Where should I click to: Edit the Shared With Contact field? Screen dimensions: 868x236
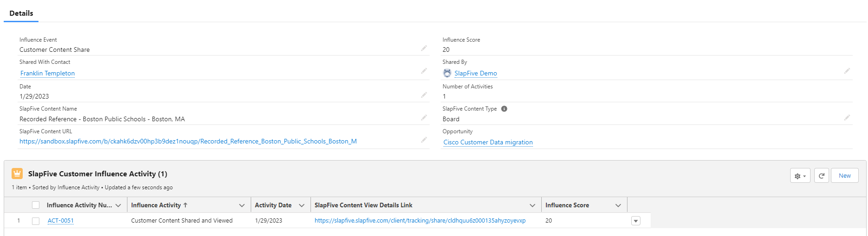(x=424, y=71)
